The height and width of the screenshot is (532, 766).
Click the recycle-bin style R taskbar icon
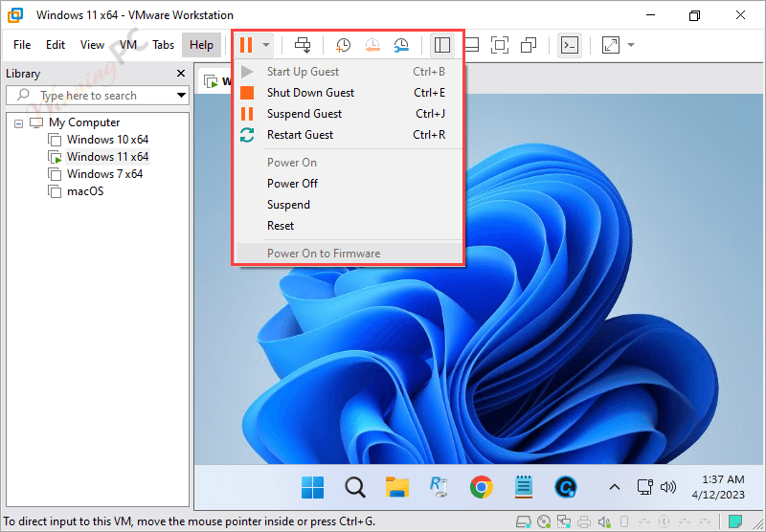(x=439, y=487)
